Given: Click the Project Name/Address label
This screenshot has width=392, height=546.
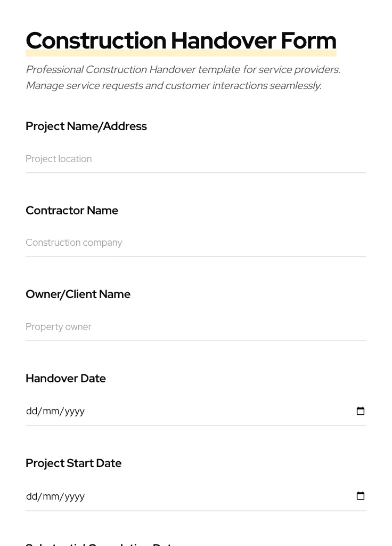Looking at the screenshot, I should tap(86, 126).
